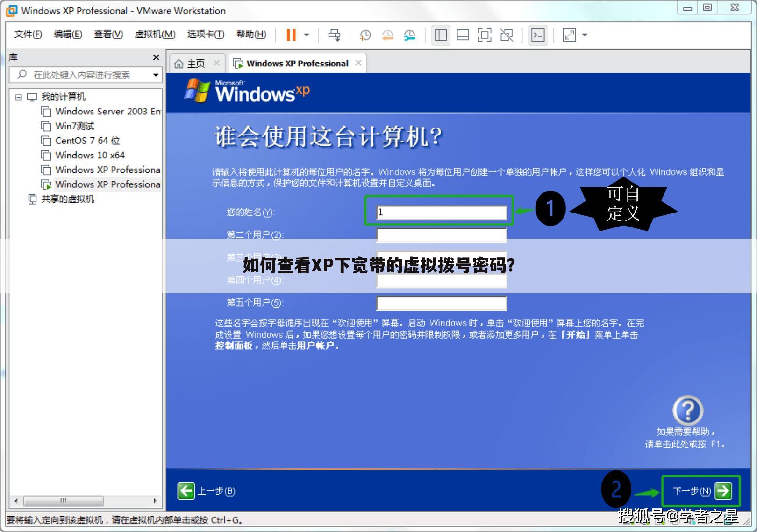Image resolution: width=757 pixels, height=532 pixels.
Task: Open the 选项卡(T) menu
Action: pos(206,35)
